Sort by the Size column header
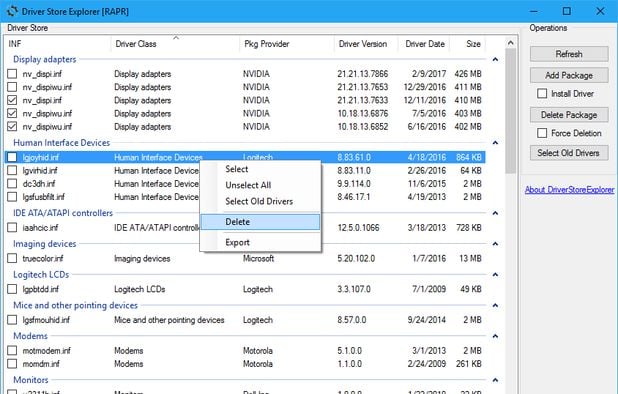 468,44
